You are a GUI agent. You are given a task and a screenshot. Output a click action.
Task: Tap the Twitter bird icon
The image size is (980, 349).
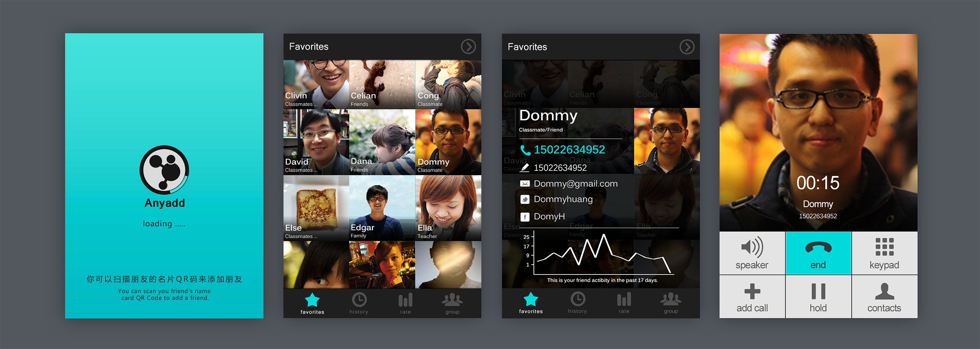525,199
